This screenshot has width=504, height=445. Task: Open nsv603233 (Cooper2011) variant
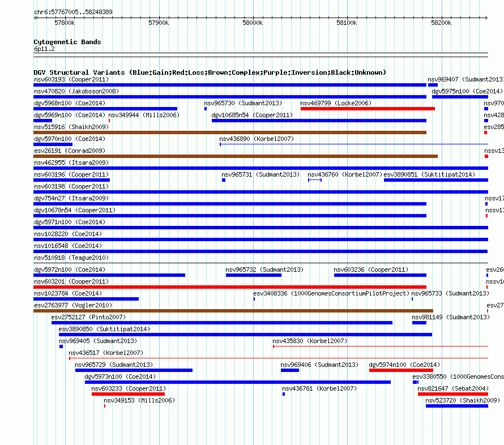click(x=128, y=394)
